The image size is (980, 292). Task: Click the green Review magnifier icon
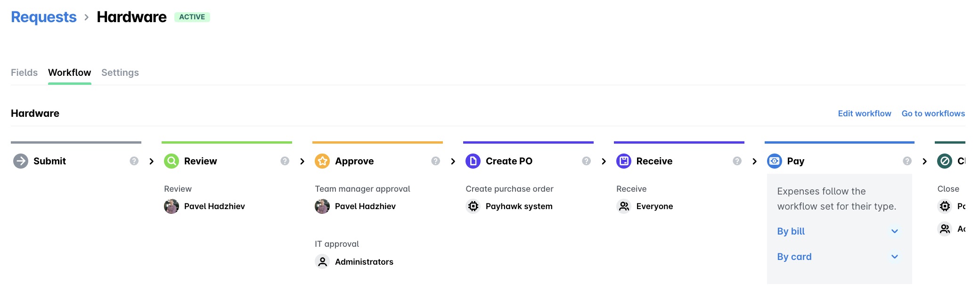tap(171, 161)
